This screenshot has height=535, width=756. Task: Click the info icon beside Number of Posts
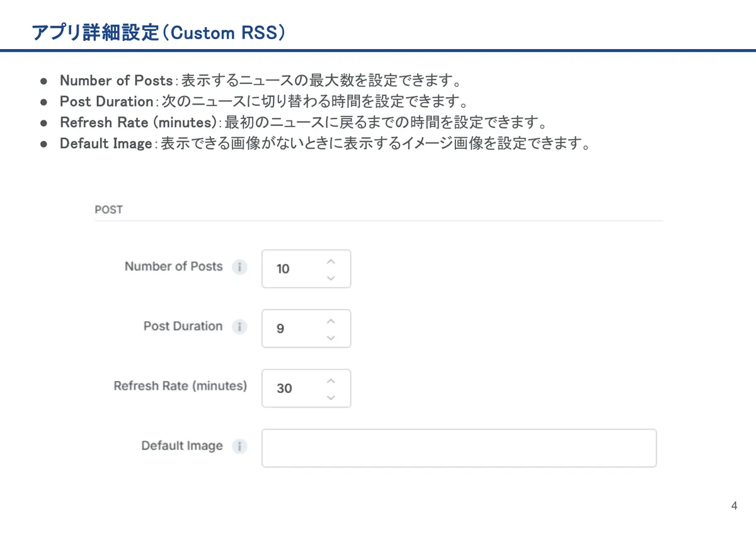[239, 267]
